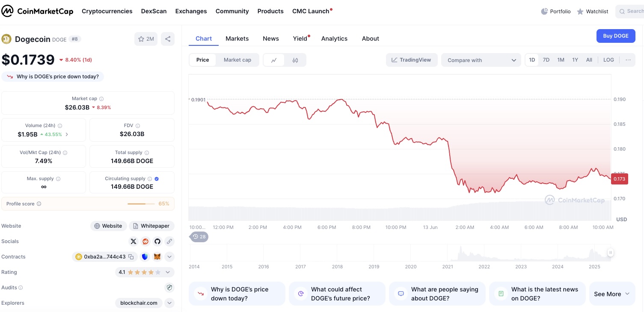Select the candlestick chart type icon
This screenshot has width=644, height=312.
pyautogui.click(x=295, y=60)
